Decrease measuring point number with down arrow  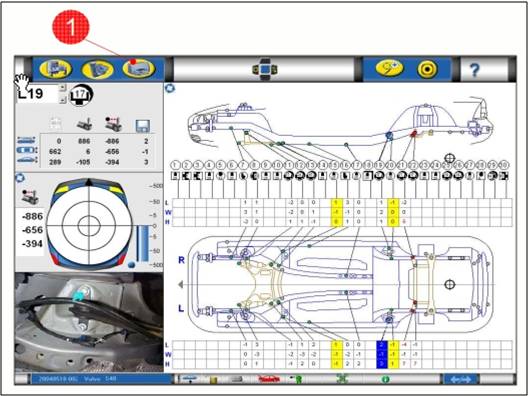pos(62,99)
